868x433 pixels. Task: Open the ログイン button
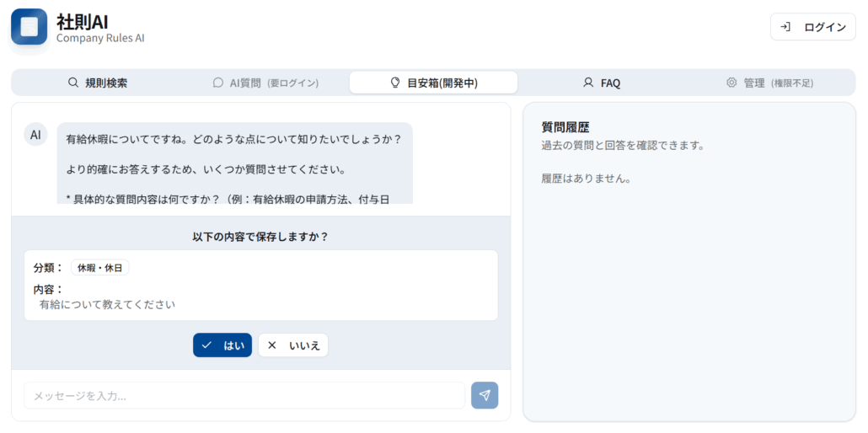point(812,27)
